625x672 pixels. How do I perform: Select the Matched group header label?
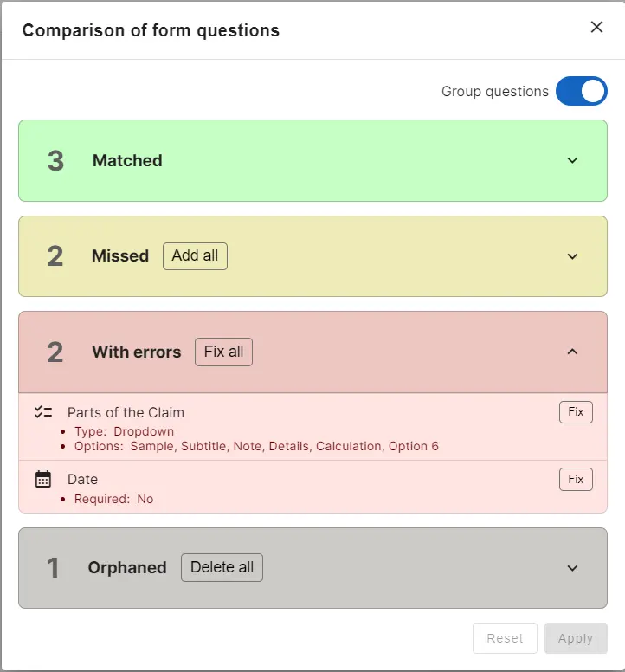coord(127,160)
